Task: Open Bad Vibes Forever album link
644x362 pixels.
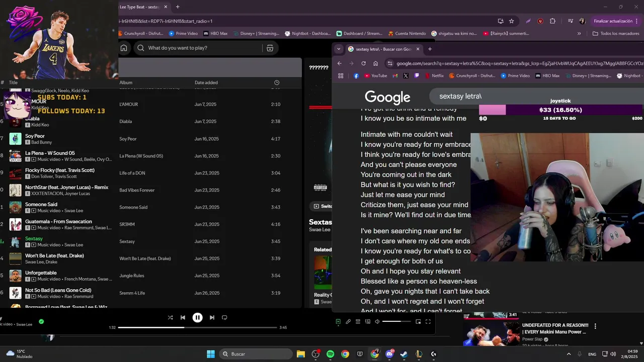Action: point(137,190)
